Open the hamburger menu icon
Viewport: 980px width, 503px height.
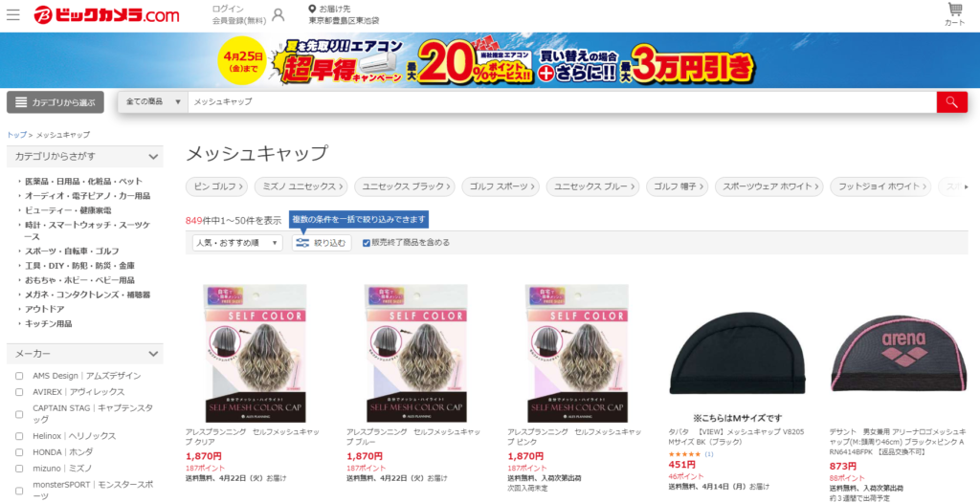(13, 15)
